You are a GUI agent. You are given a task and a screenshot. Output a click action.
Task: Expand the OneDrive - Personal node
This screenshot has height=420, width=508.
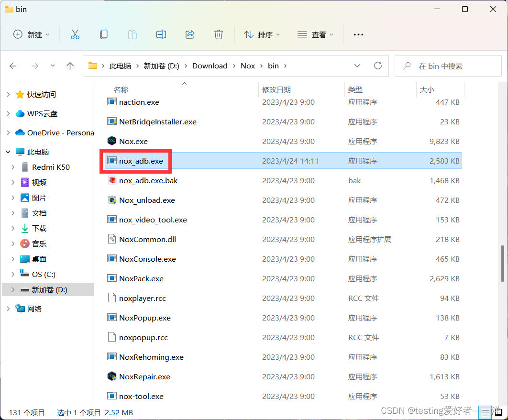[8, 133]
